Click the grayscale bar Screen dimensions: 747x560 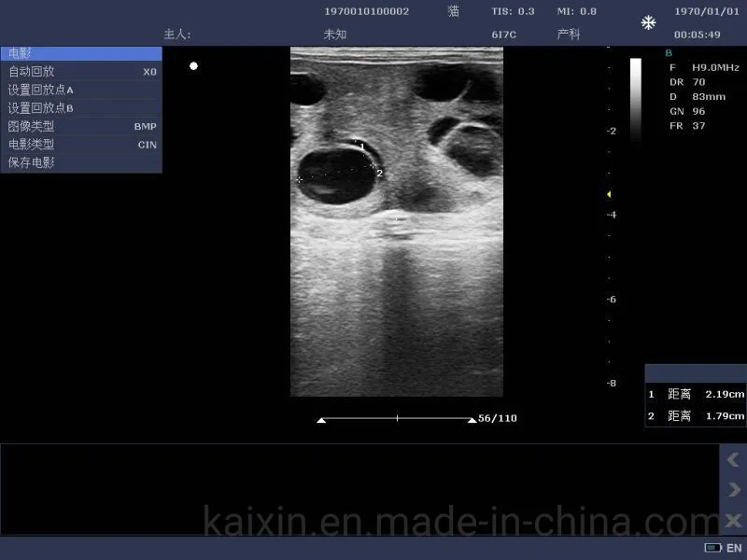click(x=636, y=98)
